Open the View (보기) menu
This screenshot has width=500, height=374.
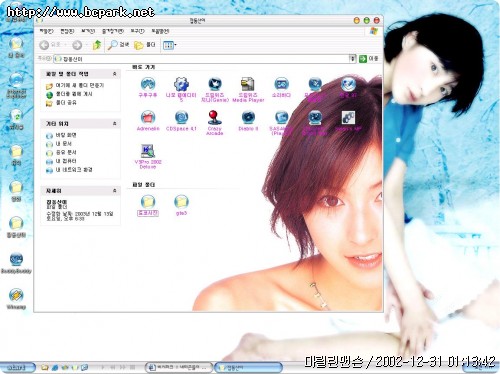(88, 31)
